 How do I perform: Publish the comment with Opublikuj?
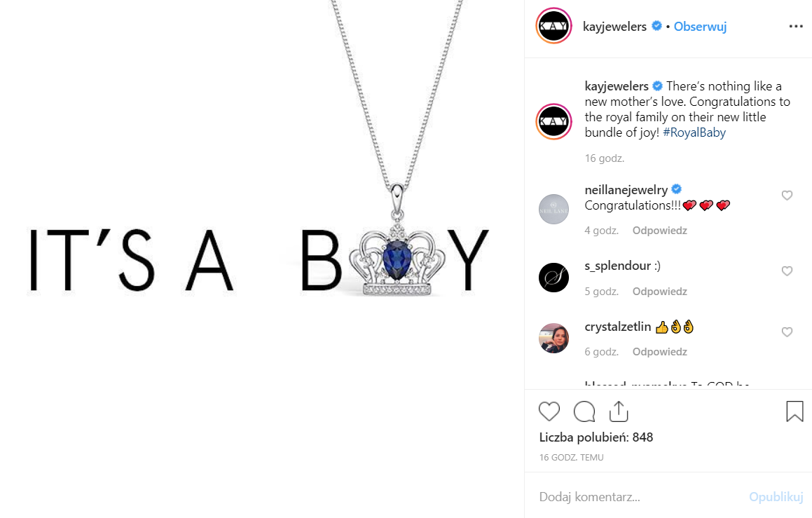pos(776,497)
